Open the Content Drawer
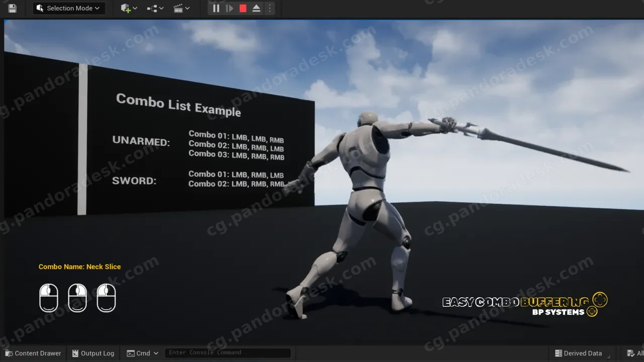This screenshot has width=644, height=362. pos(33,353)
